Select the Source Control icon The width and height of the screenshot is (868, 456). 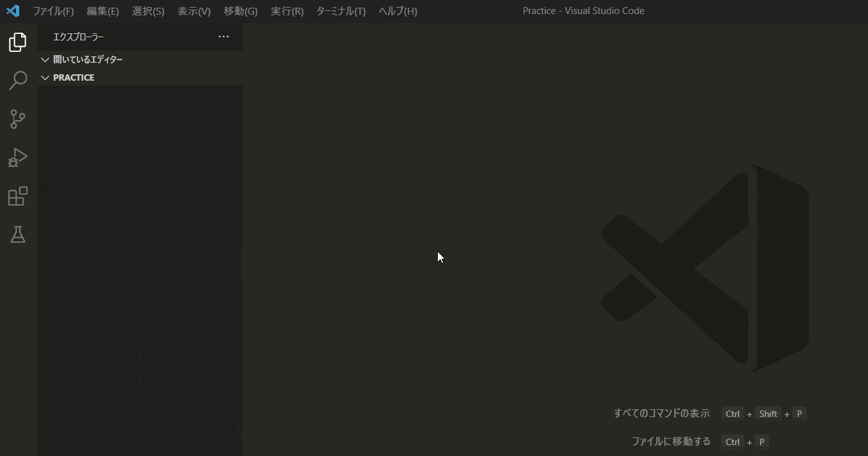pos(17,119)
